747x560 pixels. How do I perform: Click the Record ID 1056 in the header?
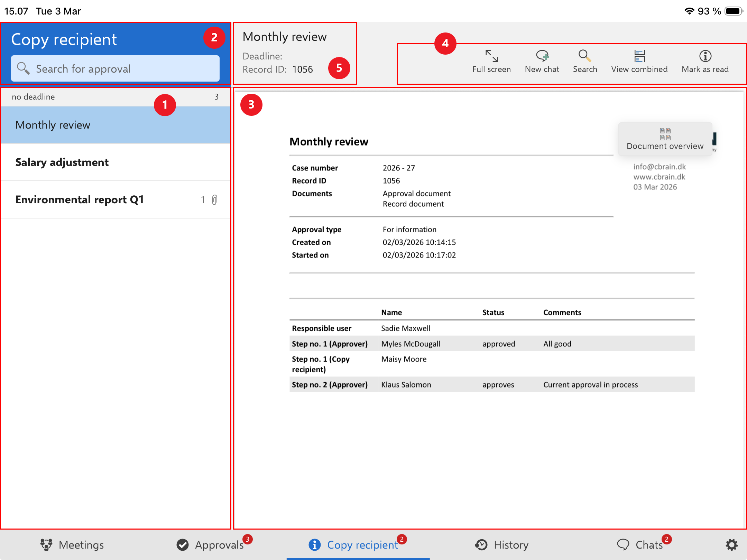point(303,69)
